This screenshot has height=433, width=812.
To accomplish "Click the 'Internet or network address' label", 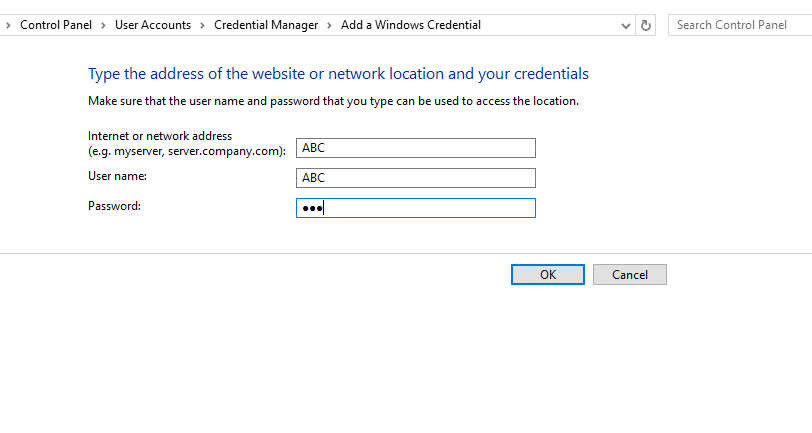I will [160, 136].
